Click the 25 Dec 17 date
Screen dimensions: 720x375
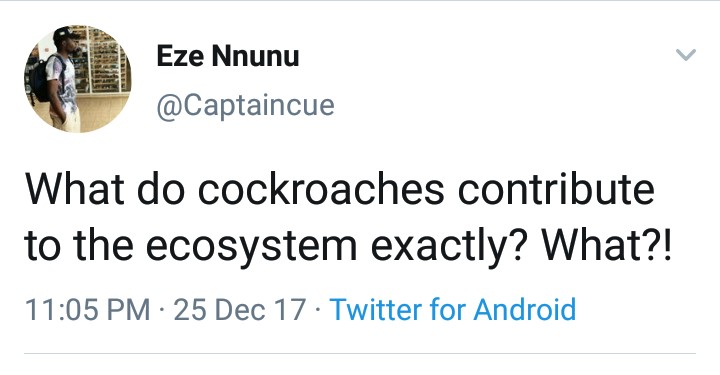point(240,309)
